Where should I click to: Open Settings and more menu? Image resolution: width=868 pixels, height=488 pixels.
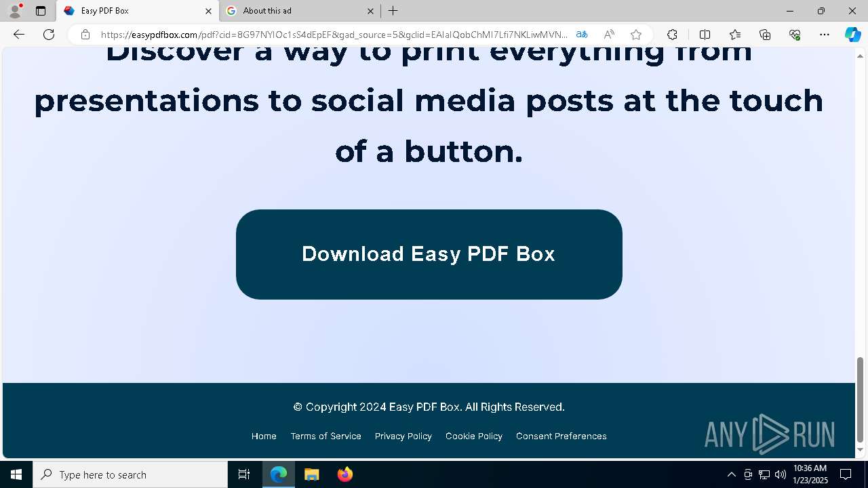825,35
